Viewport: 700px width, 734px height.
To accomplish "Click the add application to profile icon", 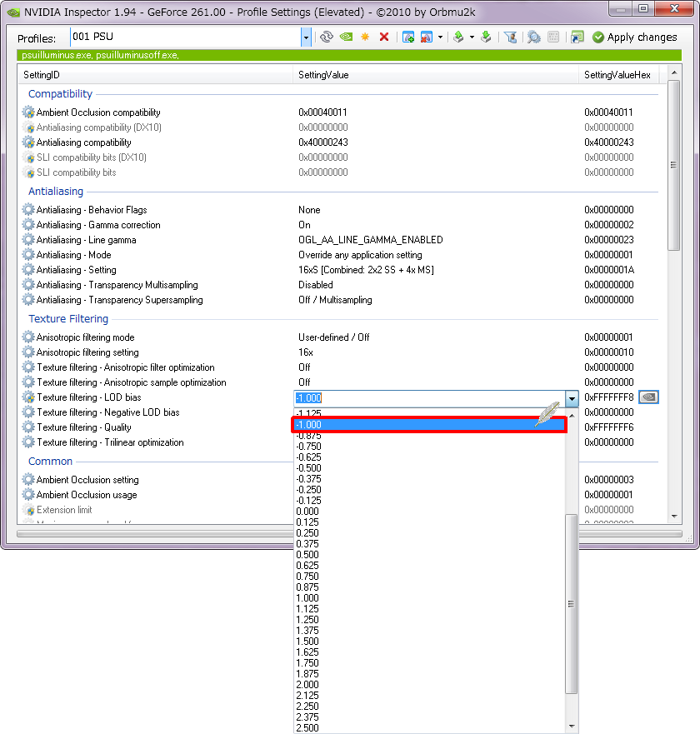I will tap(408, 37).
